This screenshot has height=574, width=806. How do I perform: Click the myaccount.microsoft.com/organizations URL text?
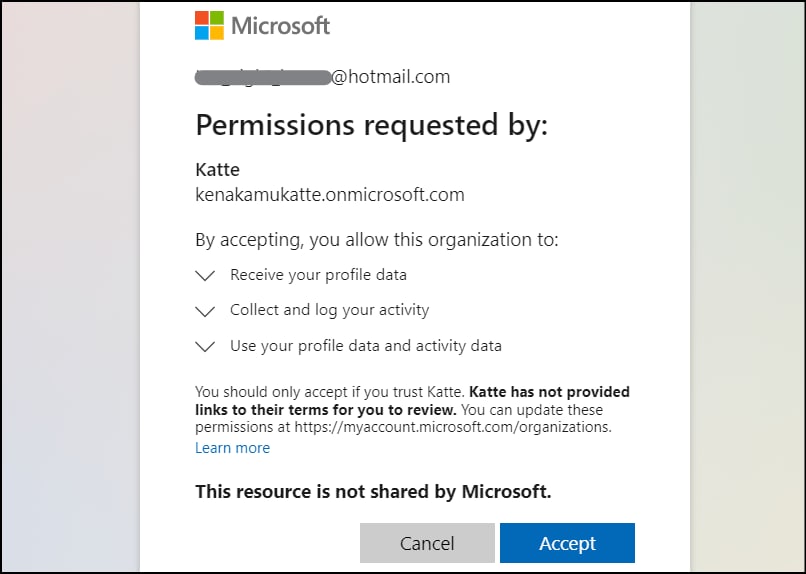[x=452, y=427]
